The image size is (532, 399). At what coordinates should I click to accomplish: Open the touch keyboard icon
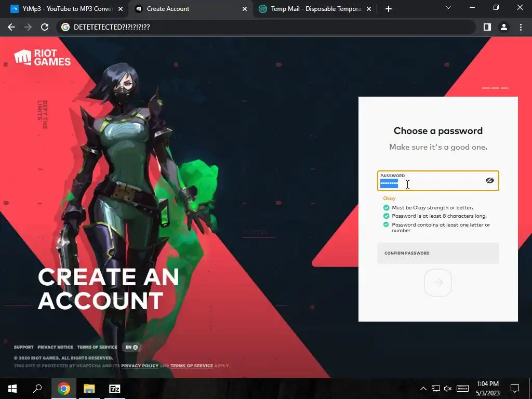(x=462, y=389)
